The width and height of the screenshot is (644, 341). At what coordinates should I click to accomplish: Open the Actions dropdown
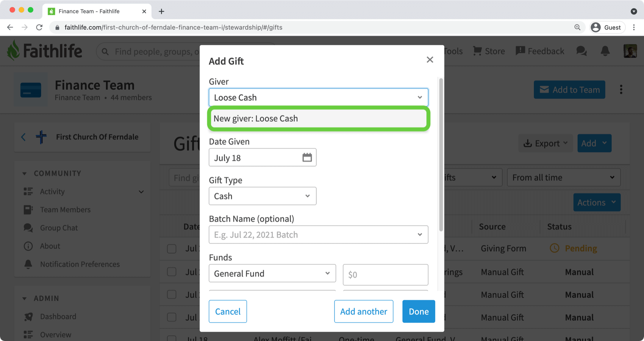pos(597,202)
